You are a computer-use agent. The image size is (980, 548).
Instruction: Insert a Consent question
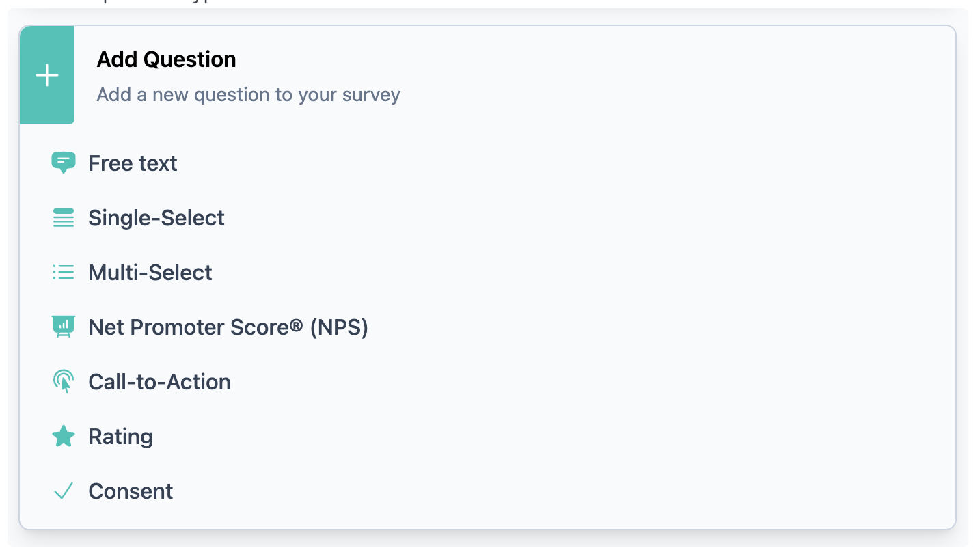[x=130, y=491]
